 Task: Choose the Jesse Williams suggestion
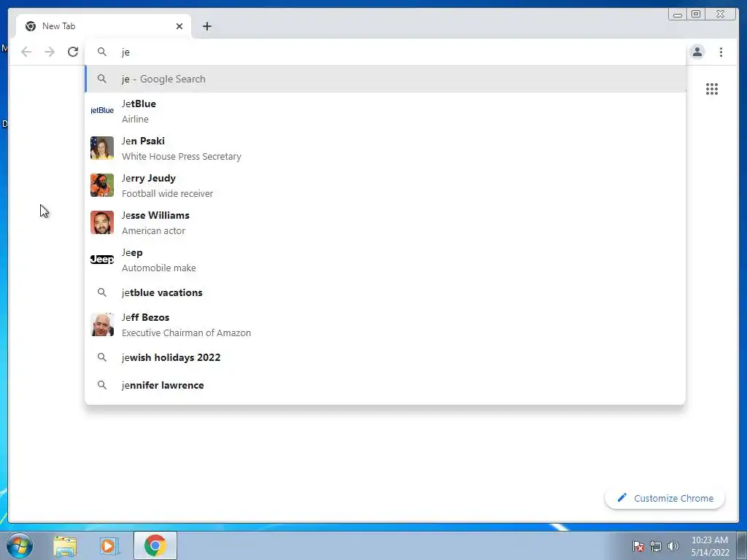pyautogui.click(x=385, y=222)
